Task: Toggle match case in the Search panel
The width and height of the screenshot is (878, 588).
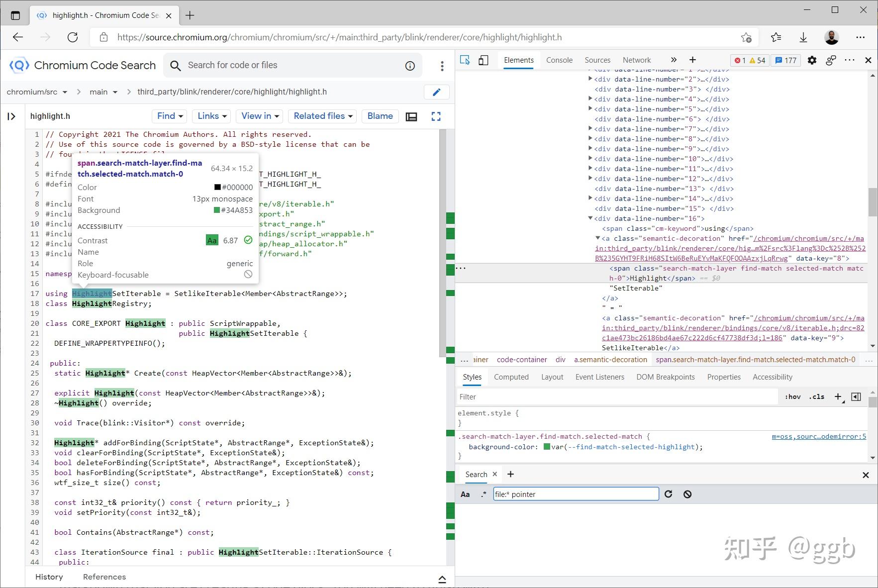Action: click(465, 494)
